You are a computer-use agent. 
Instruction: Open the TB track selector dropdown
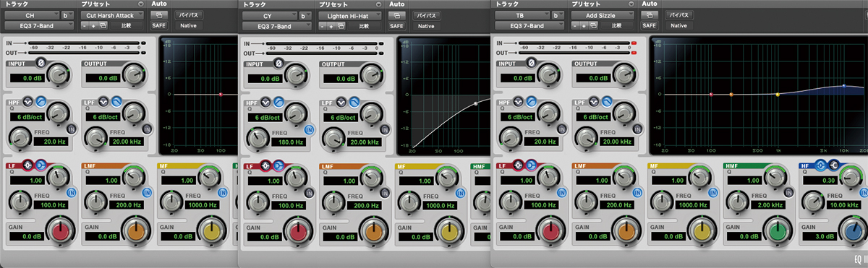click(522, 14)
